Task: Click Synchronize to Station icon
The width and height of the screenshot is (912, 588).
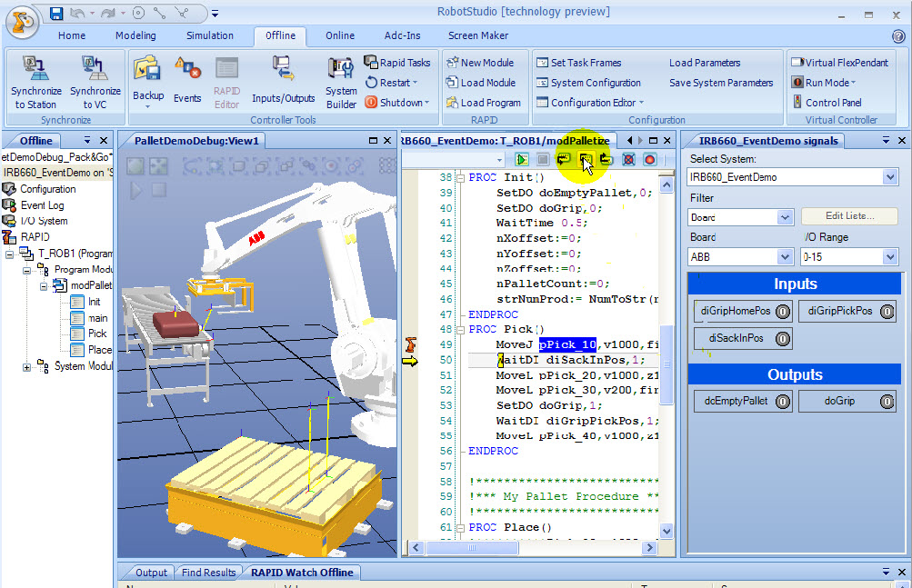Action: coord(36,69)
